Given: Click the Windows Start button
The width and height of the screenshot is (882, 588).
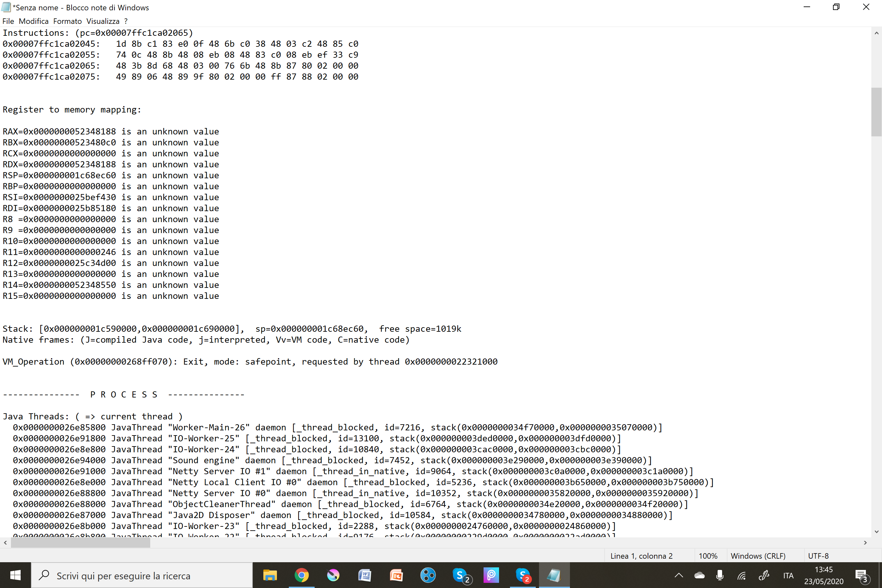Looking at the screenshot, I should coord(15,575).
